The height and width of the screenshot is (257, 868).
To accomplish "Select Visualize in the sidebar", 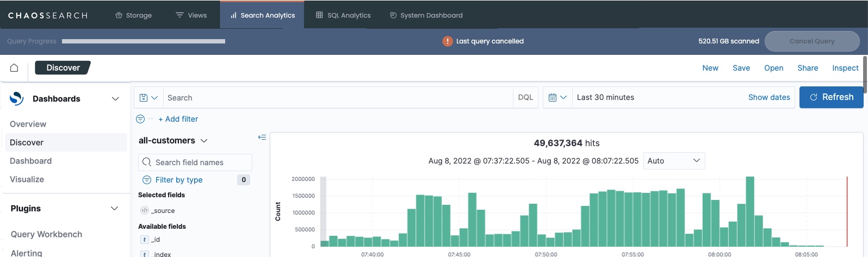I will coord(27,179).
